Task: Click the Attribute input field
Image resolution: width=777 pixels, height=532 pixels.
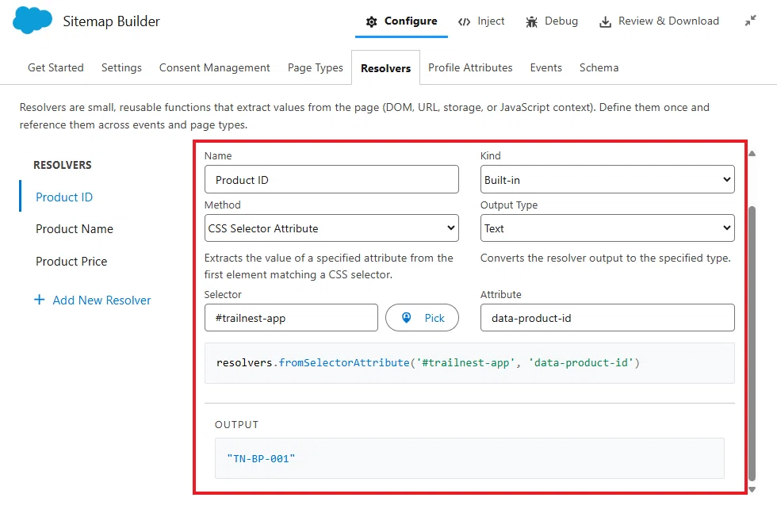Action: tap(607, 317)
